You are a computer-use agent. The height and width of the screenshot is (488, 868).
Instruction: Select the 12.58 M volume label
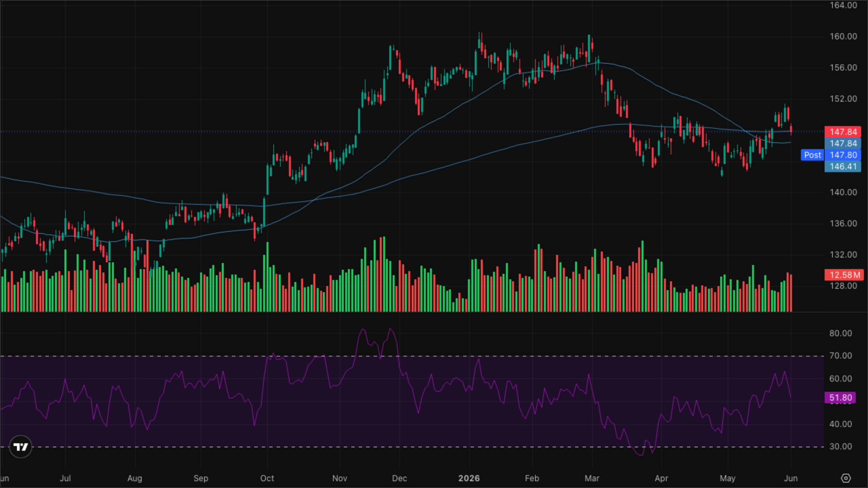coord(844,275)
